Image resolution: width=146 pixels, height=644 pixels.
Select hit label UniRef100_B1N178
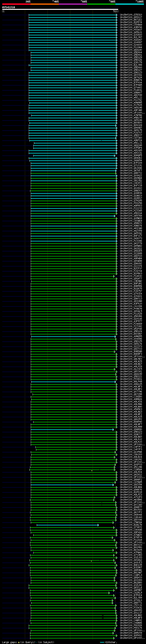pyautogui.click(x=131, y=525)
